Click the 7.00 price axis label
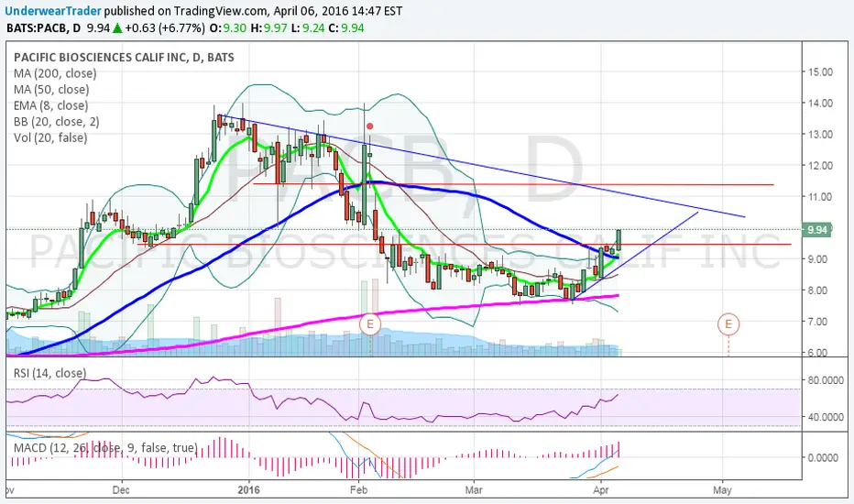The width and height of the screenshot is (854, 504). point(817,322)
